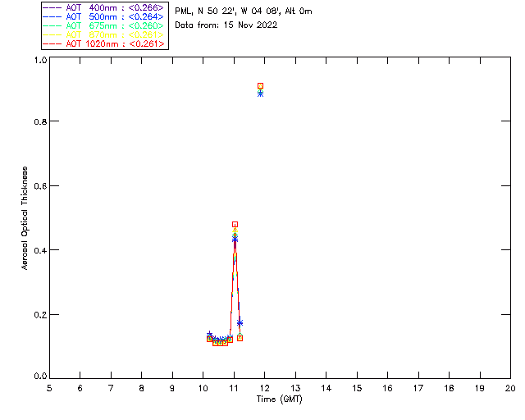Screen dimensions: 525x420
Task: Click x-axis tick label 5
Action: tap(49, 388)
